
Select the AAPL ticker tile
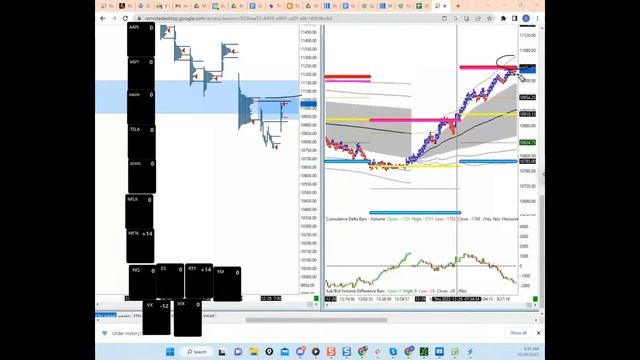(141, 39)
